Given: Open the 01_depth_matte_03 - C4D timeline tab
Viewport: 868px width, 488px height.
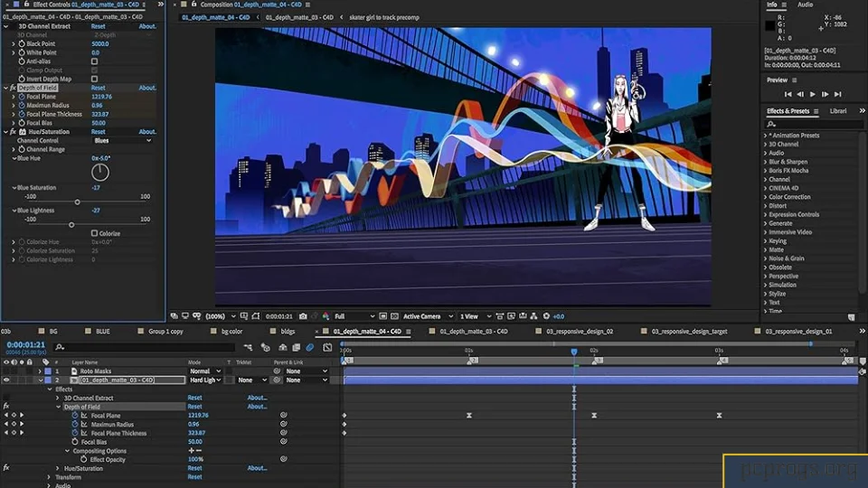Looking at the screenshot, I should click(x=473, y=332).
